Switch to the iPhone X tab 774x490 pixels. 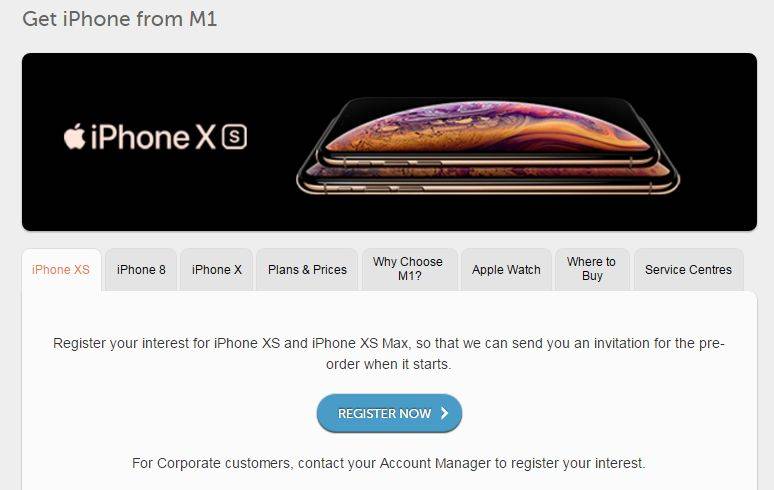(x=217, y=270)
